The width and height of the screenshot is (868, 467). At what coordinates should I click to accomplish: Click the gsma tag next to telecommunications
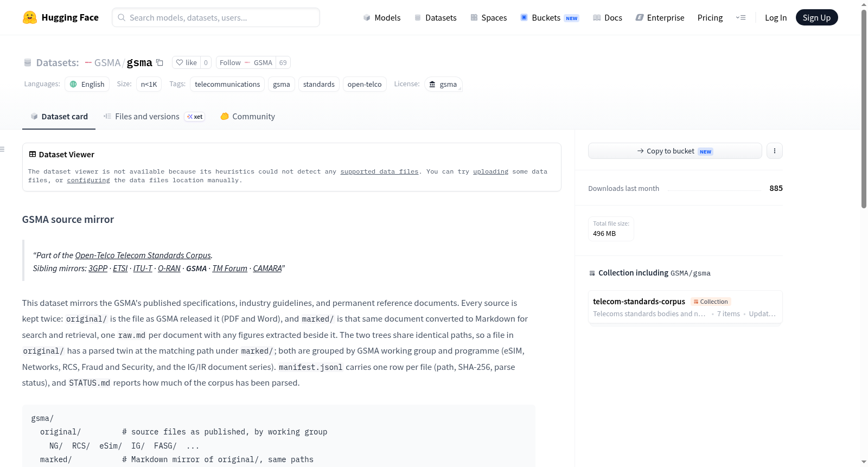282,84
